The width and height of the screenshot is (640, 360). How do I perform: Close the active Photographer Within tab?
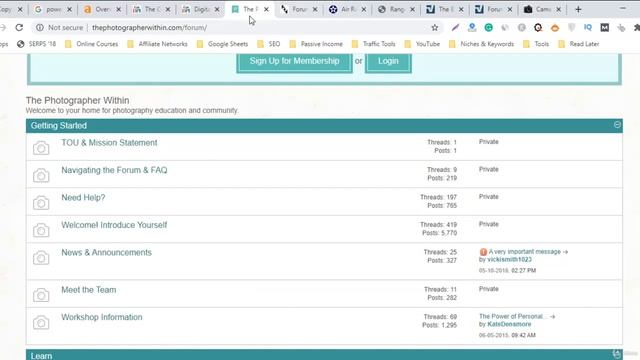pyautogui.click(x=266, y=9)
